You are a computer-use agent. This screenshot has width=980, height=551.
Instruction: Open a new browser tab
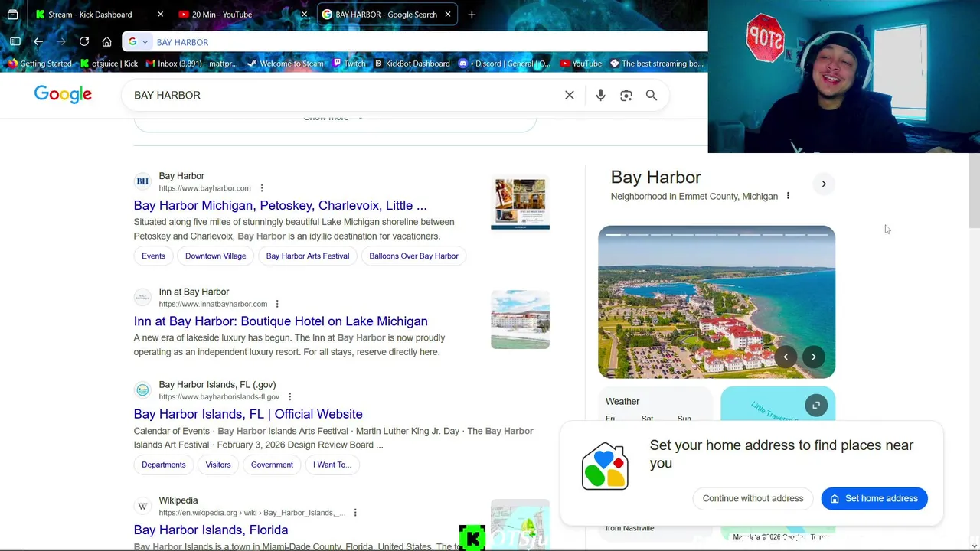[472, 15]
